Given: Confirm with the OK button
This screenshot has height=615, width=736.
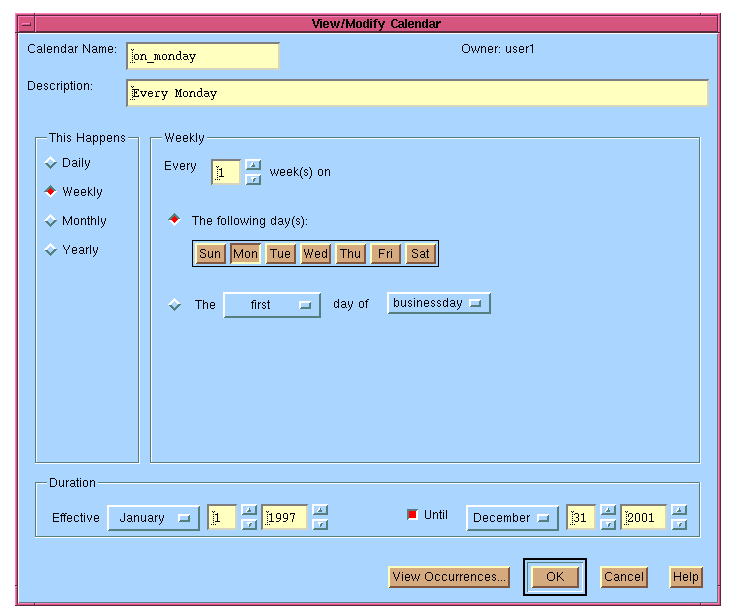Looking at the screenshot, I should pyautogui.click(x=555, y=577).
